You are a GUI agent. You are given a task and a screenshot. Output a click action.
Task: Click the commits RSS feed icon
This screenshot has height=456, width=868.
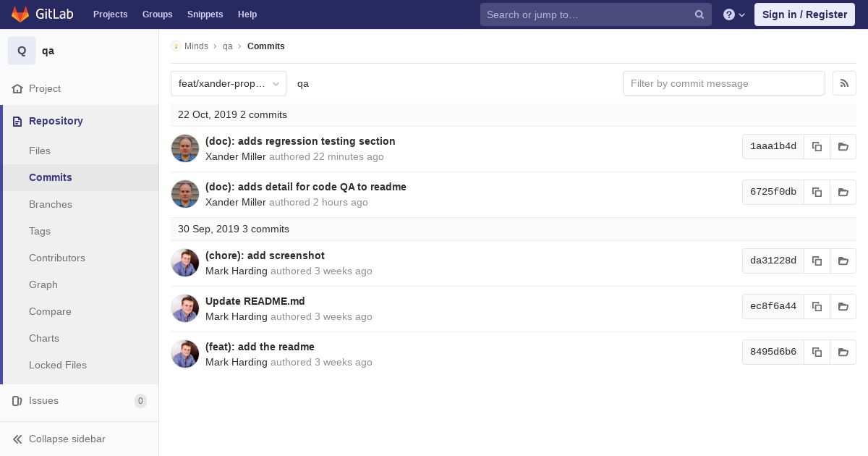pos(844,83)
